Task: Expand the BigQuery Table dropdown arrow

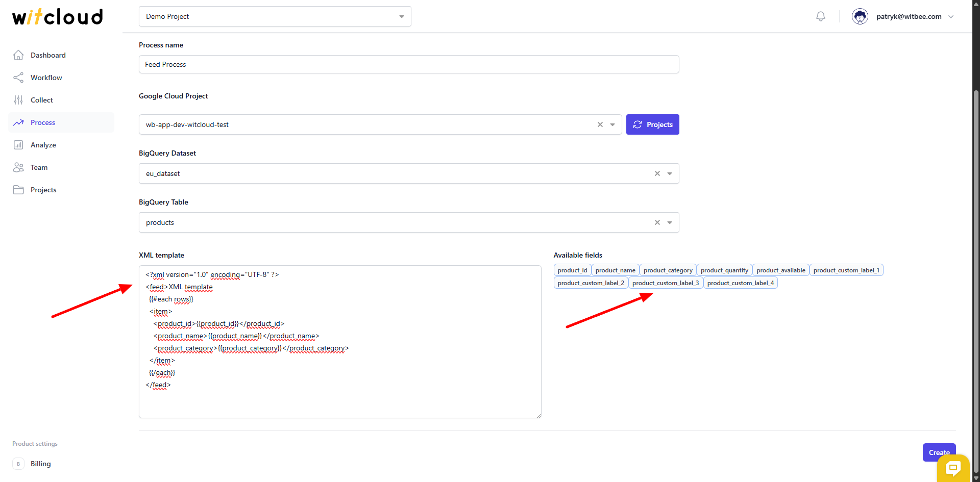Action: pos(670,222)
